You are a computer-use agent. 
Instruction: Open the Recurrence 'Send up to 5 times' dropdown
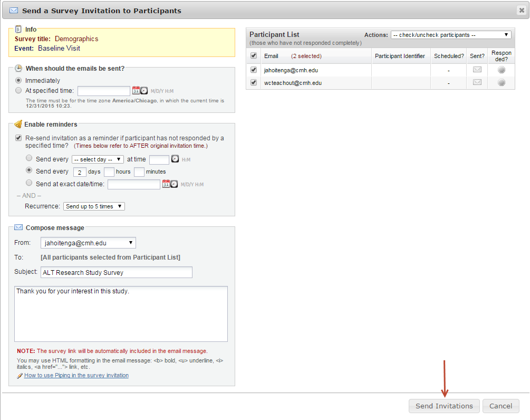[94, 206]
